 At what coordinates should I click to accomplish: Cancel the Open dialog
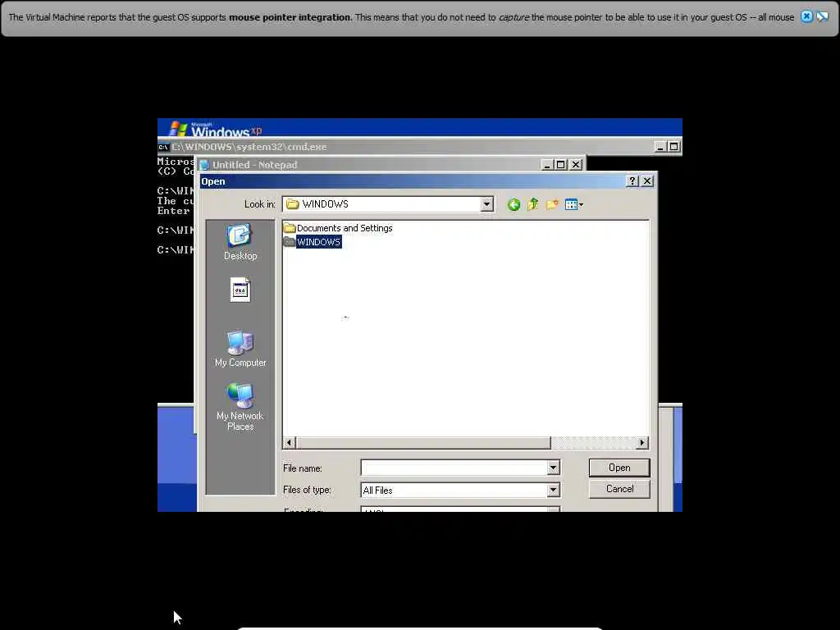619,489
